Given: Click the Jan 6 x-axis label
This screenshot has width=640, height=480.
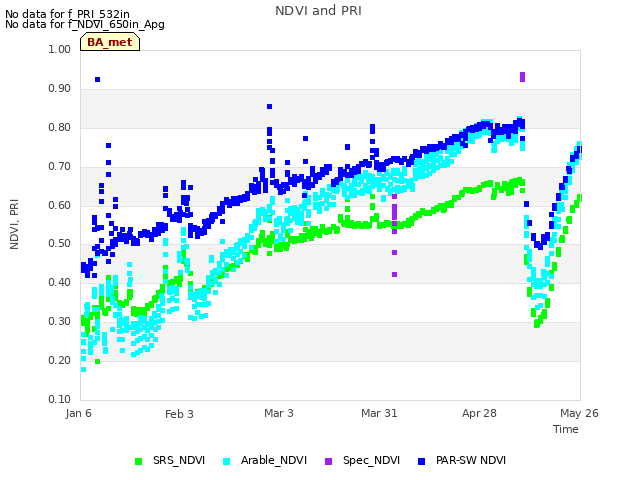Looking at the screenshot, I should (78, 413).
